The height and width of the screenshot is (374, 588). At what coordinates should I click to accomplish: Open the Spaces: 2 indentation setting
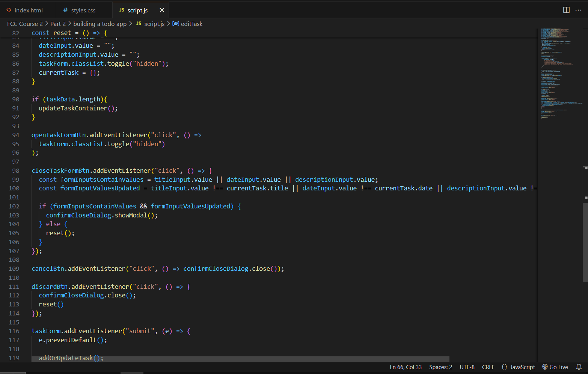coord(440,367)
